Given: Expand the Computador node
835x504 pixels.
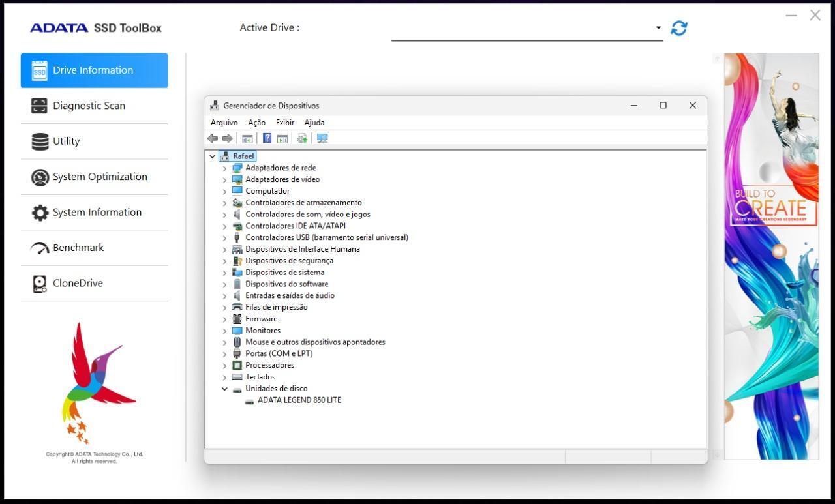Looking at the screenshot, I should click(224, 192).
